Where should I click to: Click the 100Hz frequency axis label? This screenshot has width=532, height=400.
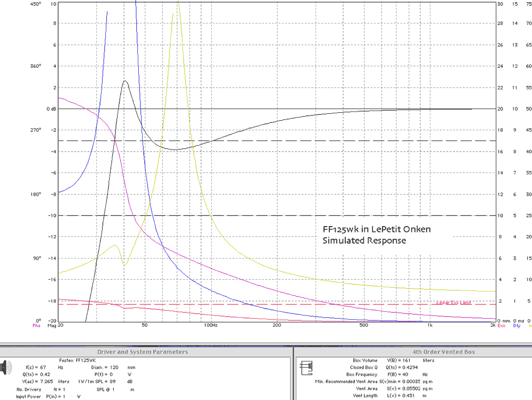pos(211,325)
